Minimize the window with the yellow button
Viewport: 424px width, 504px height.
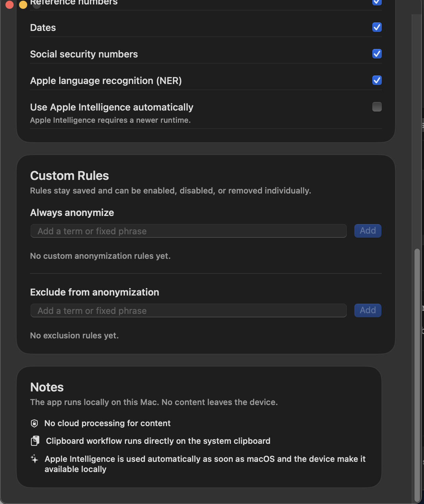tap(23, 5)
